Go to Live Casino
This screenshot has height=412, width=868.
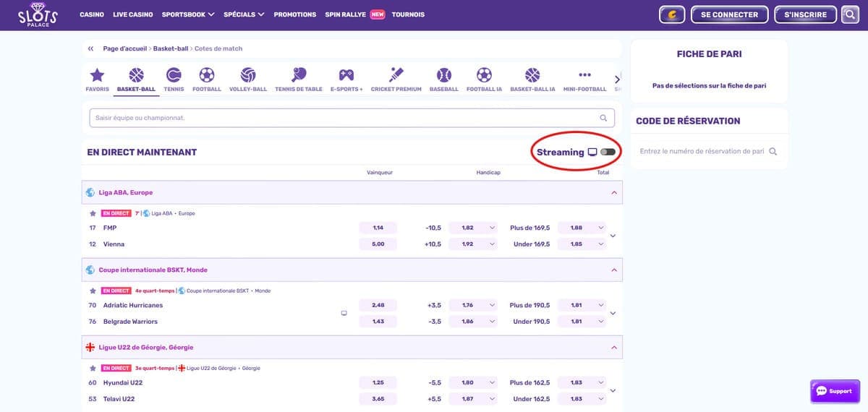(133, 14)
